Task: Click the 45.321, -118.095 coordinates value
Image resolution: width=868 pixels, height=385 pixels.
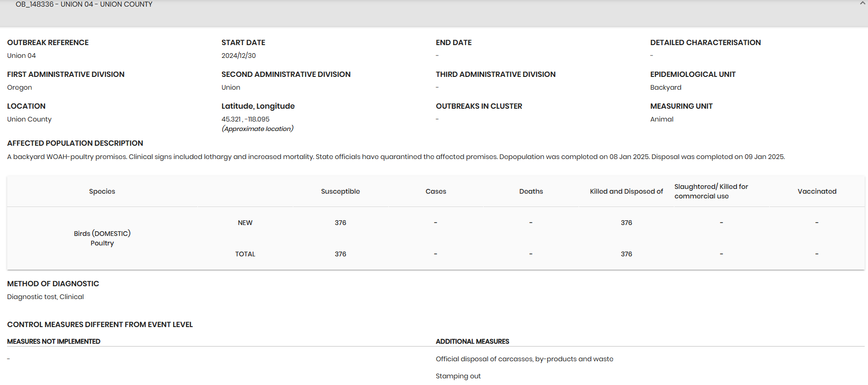Action: (245, 119)
